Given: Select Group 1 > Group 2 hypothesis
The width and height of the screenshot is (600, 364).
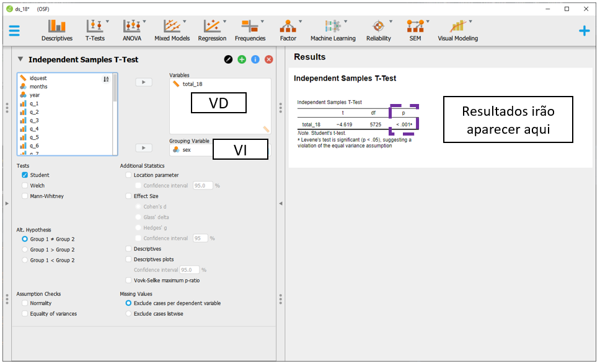Looking at the screenshot, I should tap(25, 249).
